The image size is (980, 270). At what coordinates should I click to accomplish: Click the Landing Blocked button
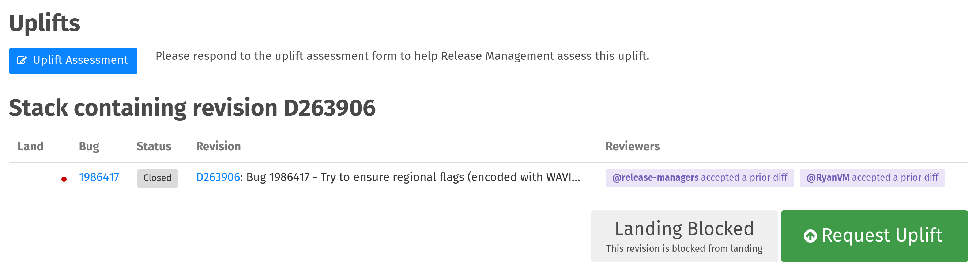tap(684, 236)
